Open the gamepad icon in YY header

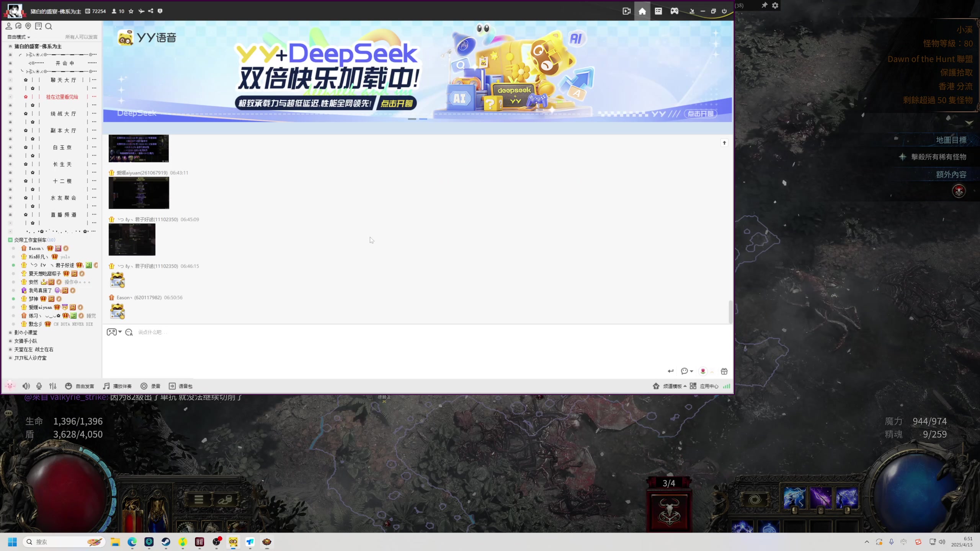pos(675,11)
